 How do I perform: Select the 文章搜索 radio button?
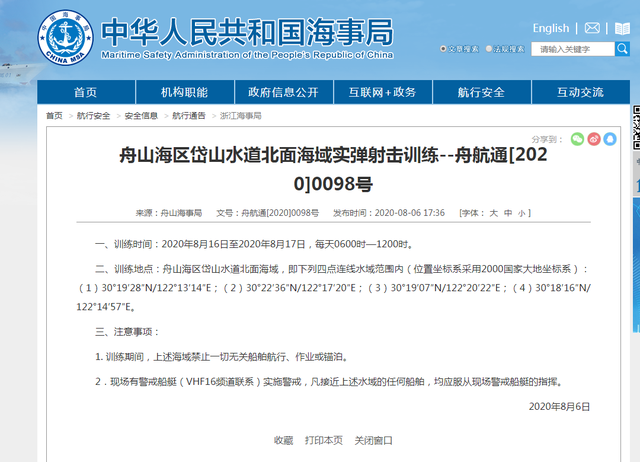point(443,49)
